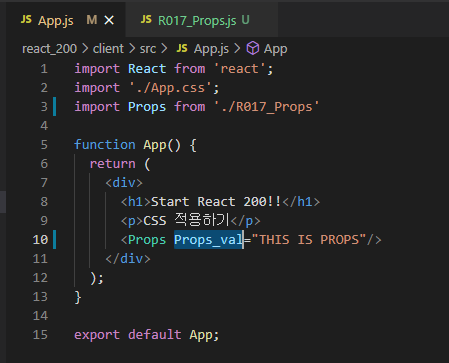Image resolution: width=449 pixels, height=363 pixels.
Task: Click 'Start React 200!!' heading text
Action: click(216, 202)
